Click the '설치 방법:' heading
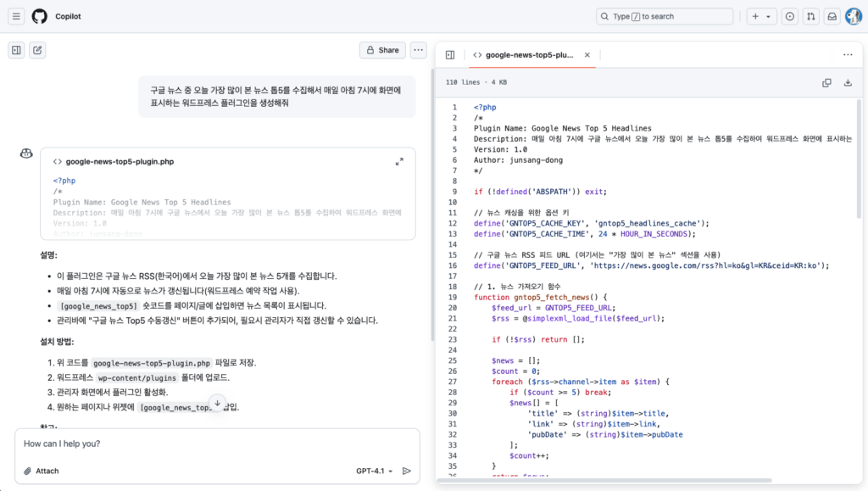The image size is (868, 491). [x=57, y=342]
